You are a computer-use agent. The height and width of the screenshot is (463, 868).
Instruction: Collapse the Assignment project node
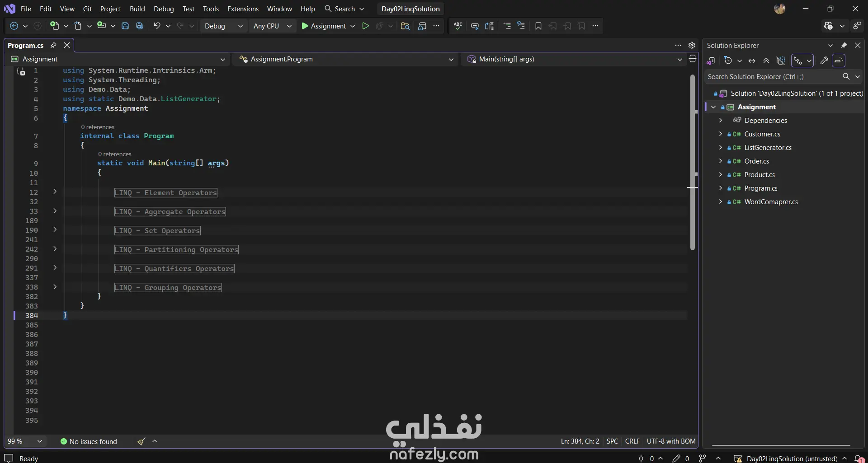point(714,107)
